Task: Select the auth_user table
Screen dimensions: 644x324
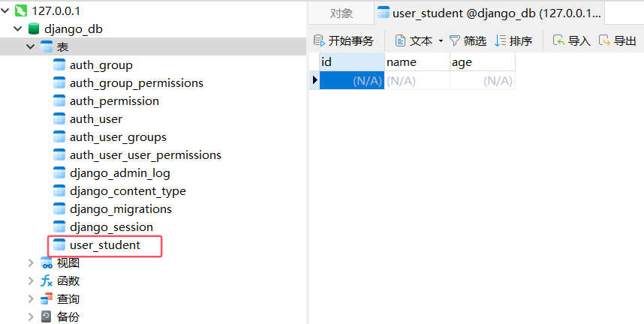Action: click(x=95, y=119)
